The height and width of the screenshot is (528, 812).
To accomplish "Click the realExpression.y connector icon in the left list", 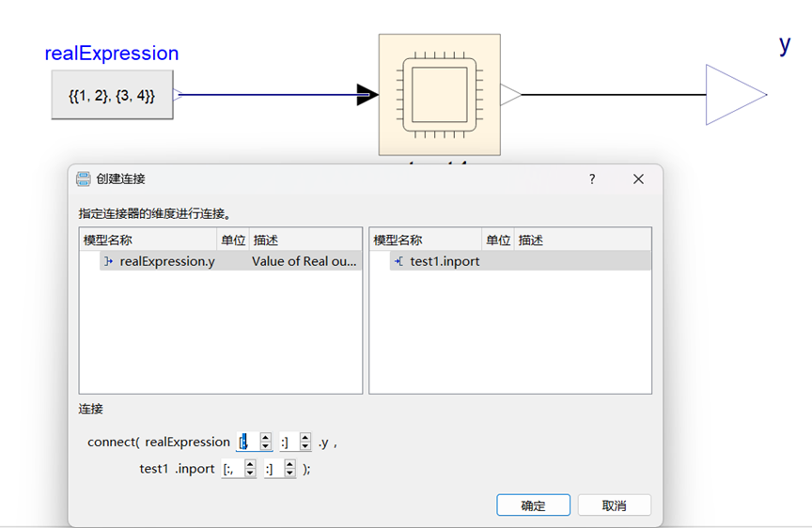I will click(x=108, y=261).
